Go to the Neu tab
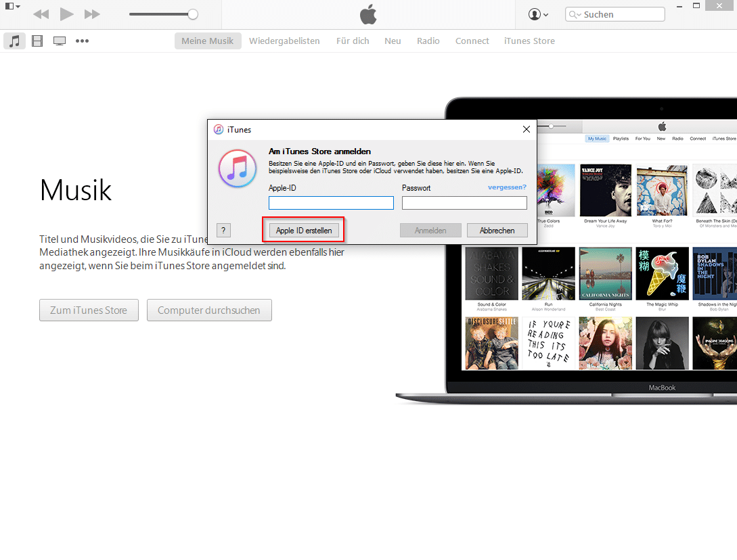 (393, 41)
